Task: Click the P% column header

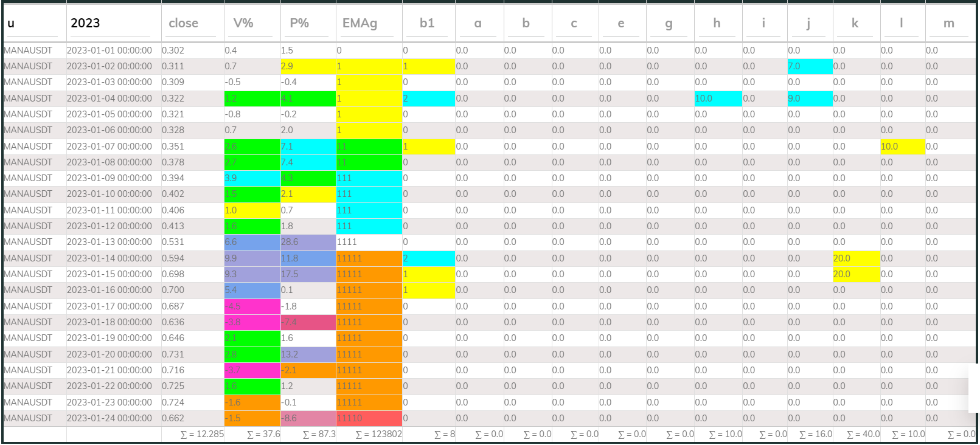Action: [x=299, y=23]
